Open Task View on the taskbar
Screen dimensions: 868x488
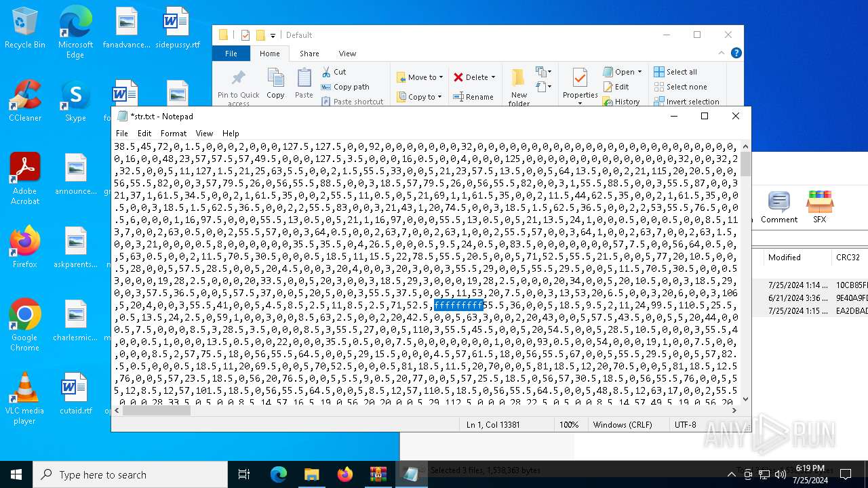[244, 474]
